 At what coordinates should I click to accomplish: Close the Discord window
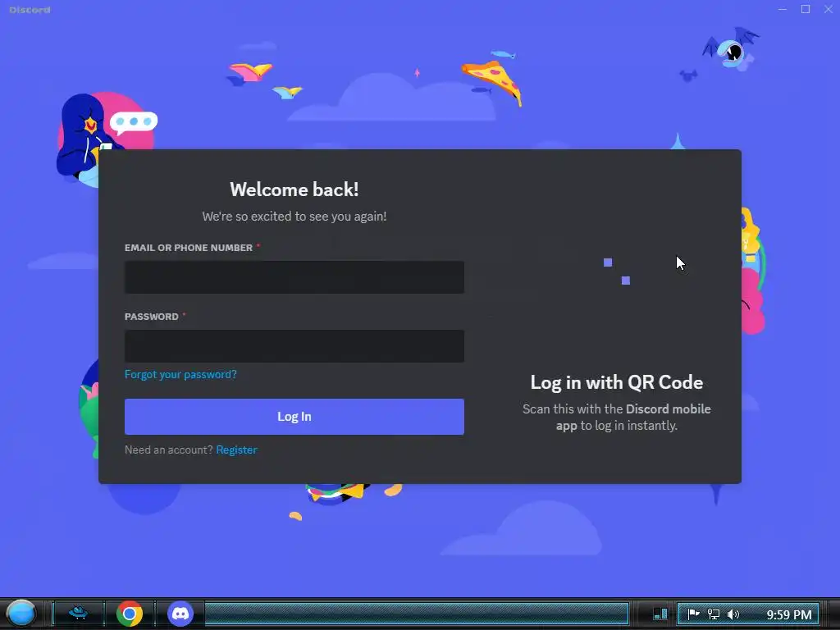[829, 9]
